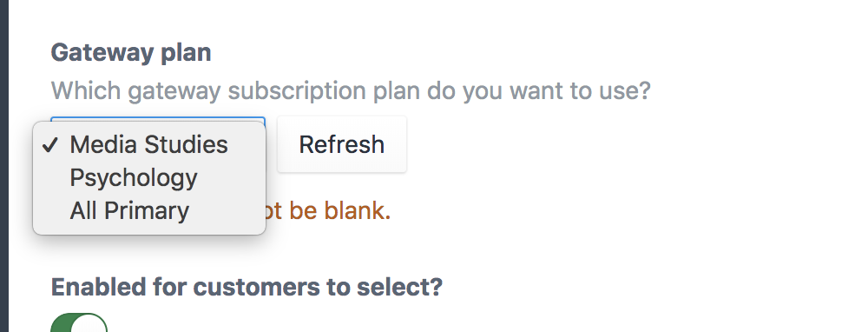Click the gateway subscription plan help text
The image size is (868, 332).
(351, 90)
